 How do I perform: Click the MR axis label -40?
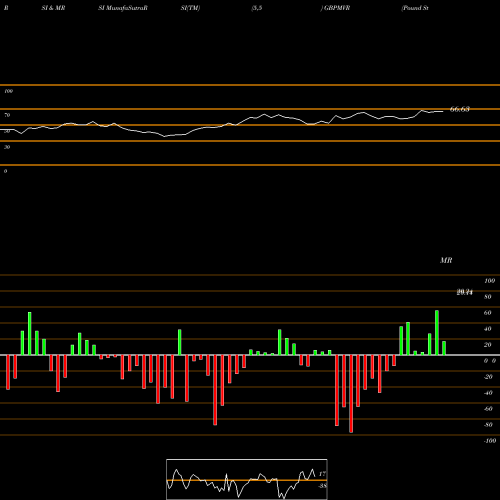[x=488, y=393]
